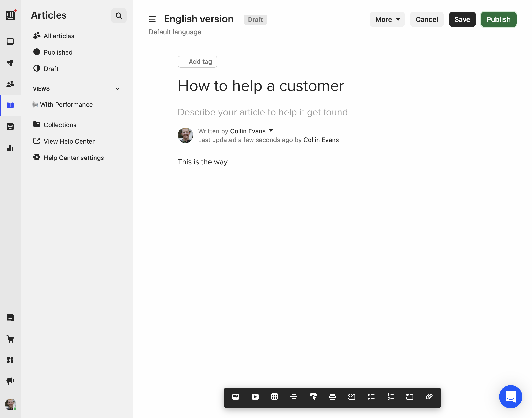This screenshot has height=418, width=532.
Task: Insert table from the editor toolbar
Action: point(274,397)
